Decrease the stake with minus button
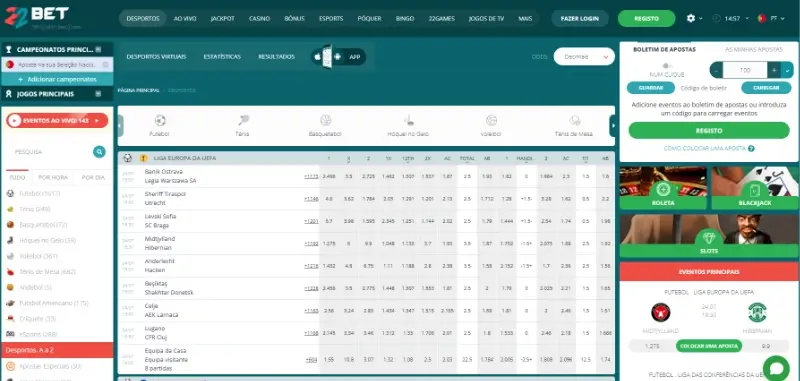The width and height of the screenshot is (800, 381). 716,70
